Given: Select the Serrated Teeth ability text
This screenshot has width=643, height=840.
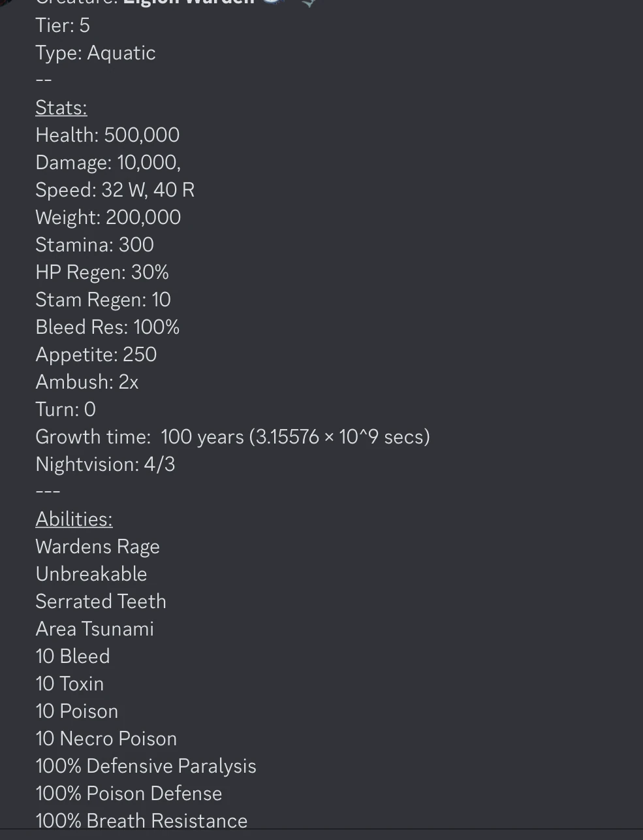Looking at the screenshot, I should click(101, 602).
